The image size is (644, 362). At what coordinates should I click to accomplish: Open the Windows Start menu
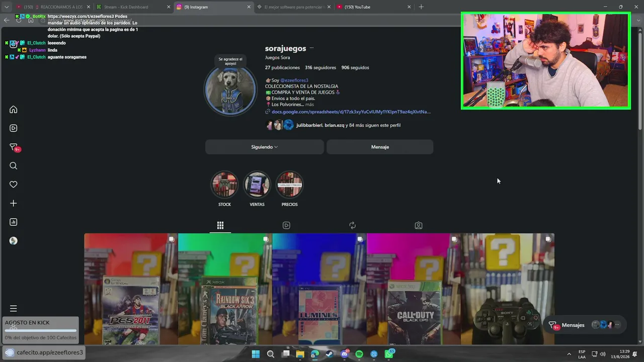tap(256, 354)
